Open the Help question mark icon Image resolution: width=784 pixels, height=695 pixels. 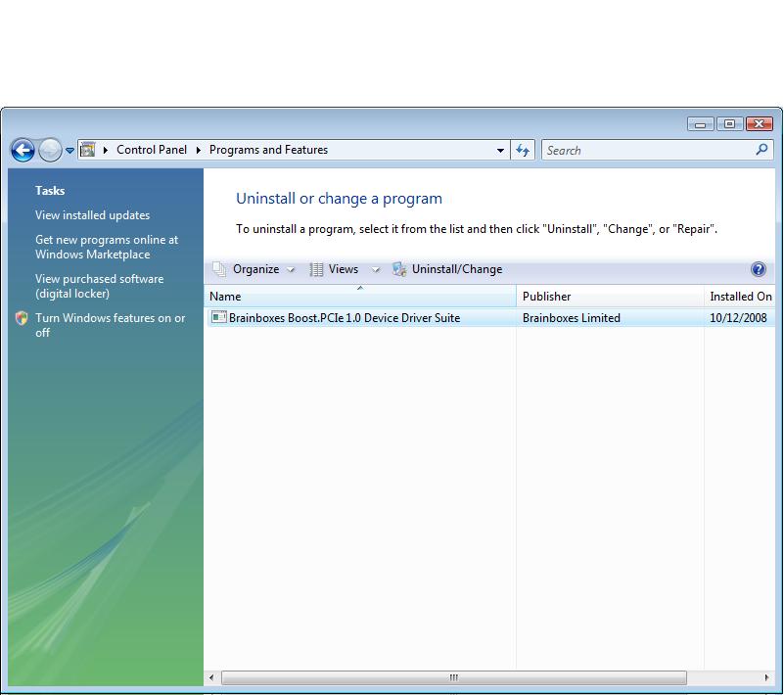point(761,269)
